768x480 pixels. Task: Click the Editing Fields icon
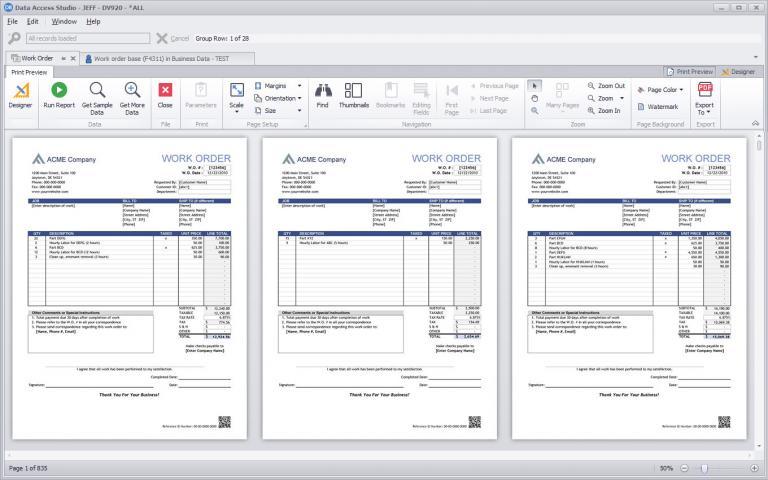pyautogui.click(x=421, y=90)
